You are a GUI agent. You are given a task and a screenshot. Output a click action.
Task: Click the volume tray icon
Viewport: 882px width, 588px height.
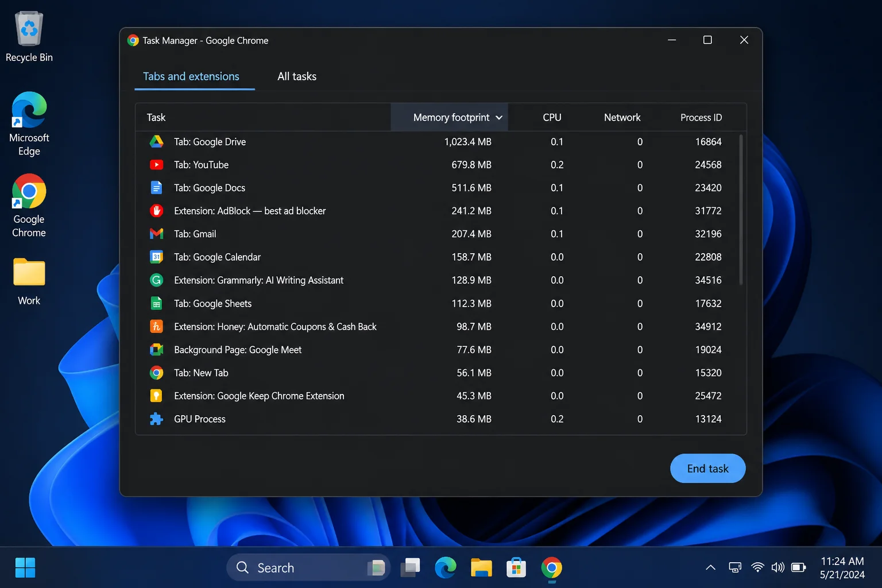(778, 567)
